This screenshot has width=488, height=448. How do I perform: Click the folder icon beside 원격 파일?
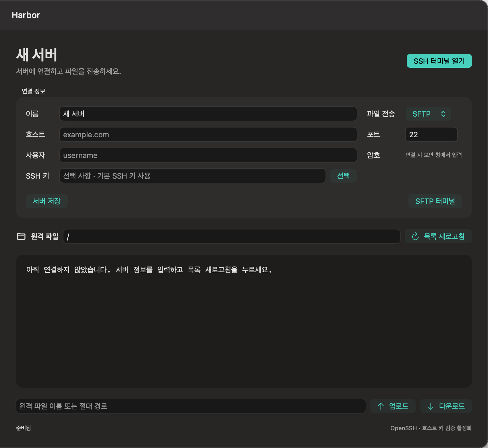tap(21, 236)
